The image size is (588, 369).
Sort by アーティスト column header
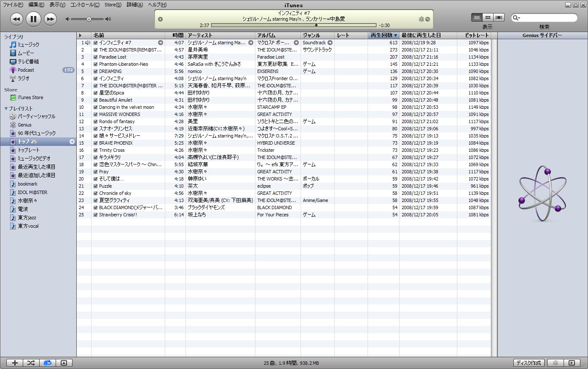(x=220, y=35)
